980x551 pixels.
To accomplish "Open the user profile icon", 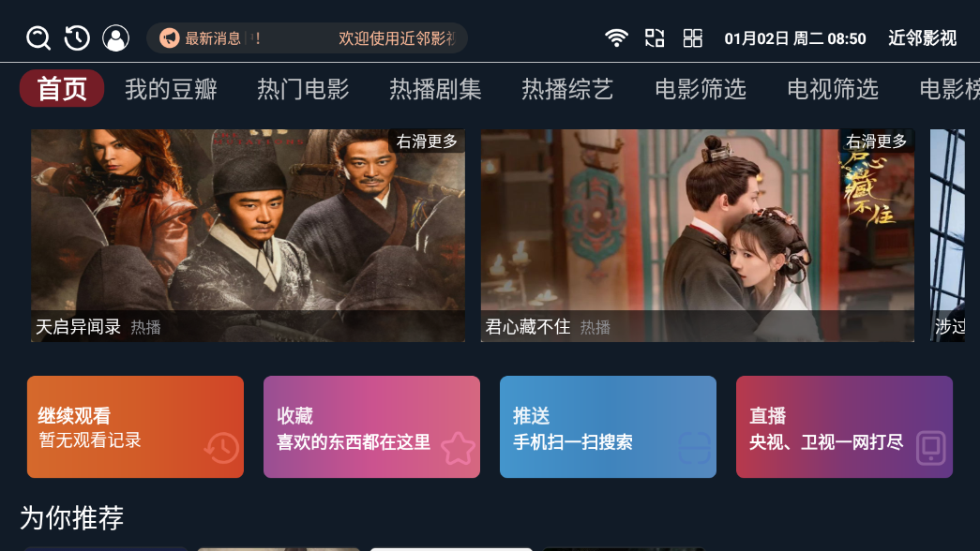I will point(115,38).
